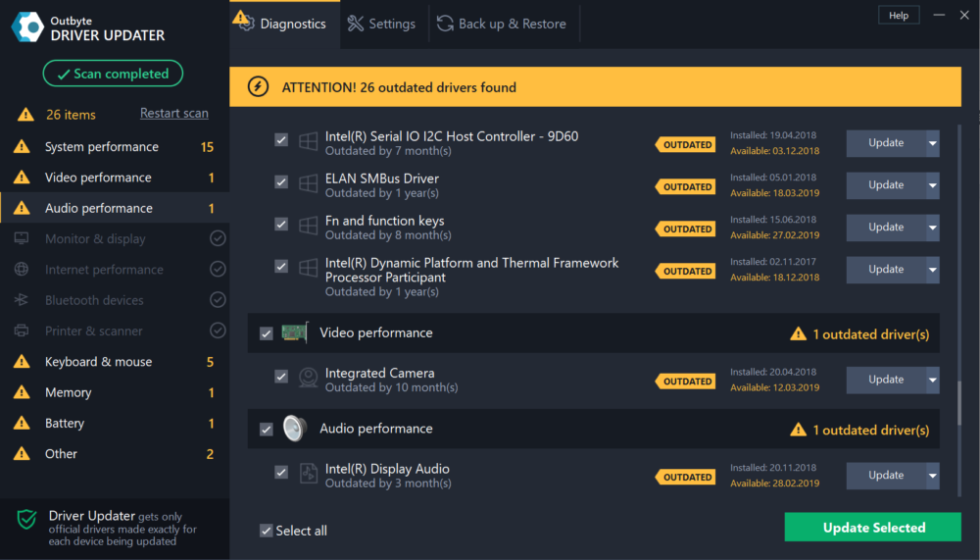Click Keyboard & mouse warning icon
Screen dimensions: 980x560
point(22,361)
